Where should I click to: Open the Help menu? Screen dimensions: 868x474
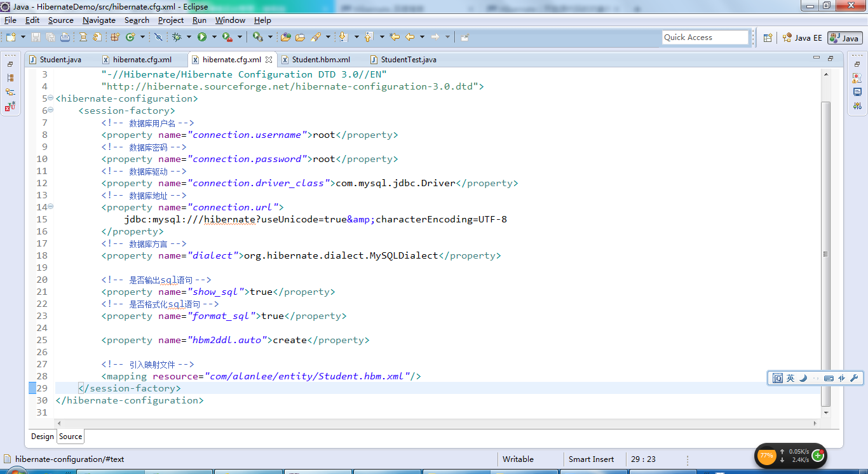click(x=262, y=20)
